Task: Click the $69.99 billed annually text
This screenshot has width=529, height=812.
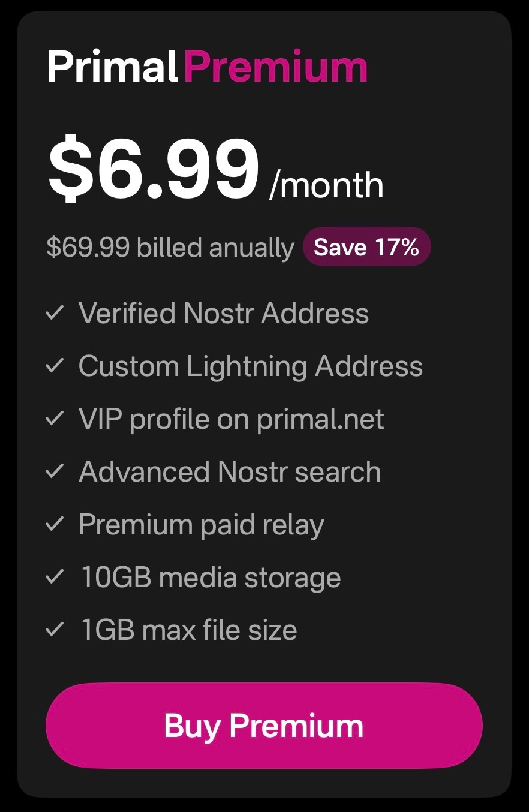Action: pos(170,247)
